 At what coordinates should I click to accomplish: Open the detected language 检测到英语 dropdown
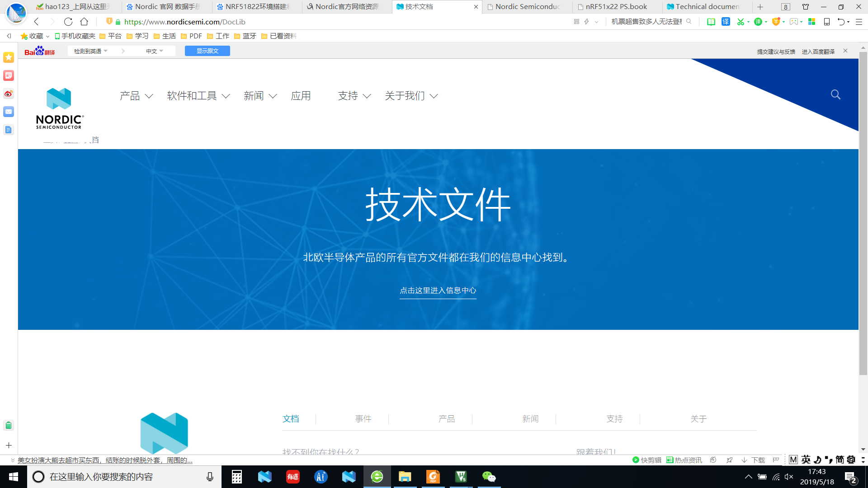point(90,51)
